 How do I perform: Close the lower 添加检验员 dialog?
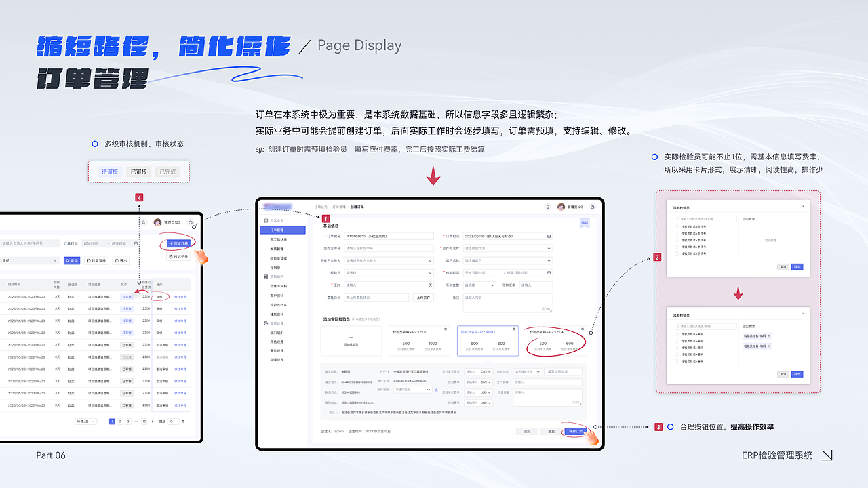click(803, 315)
